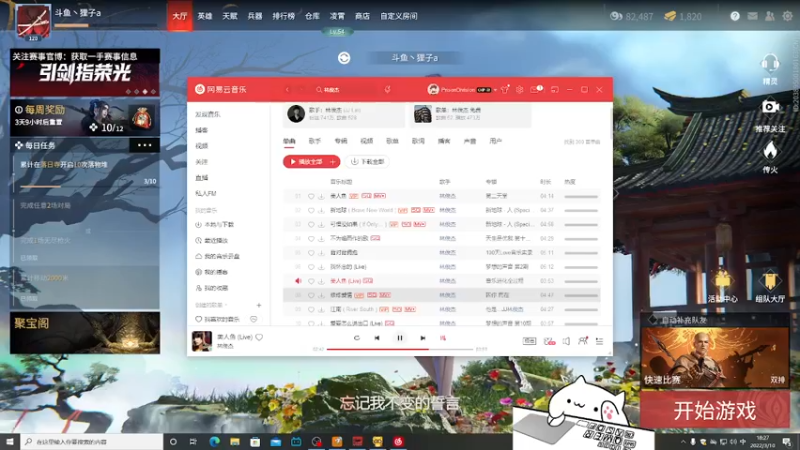Open 活动中心 in game lobby
The height and width of the screenshot is (450, 800).
tap(722, 287)
